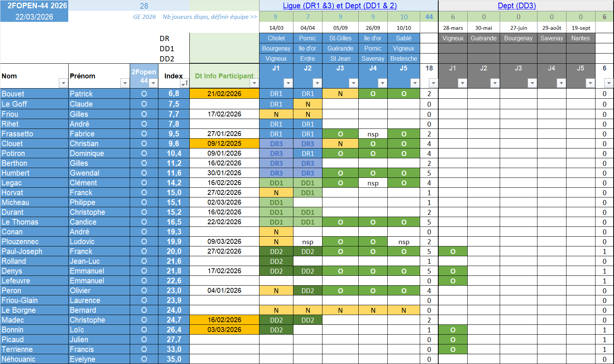Expand the grey Dept J5 filter dropdown

click(x=590, y=83)
